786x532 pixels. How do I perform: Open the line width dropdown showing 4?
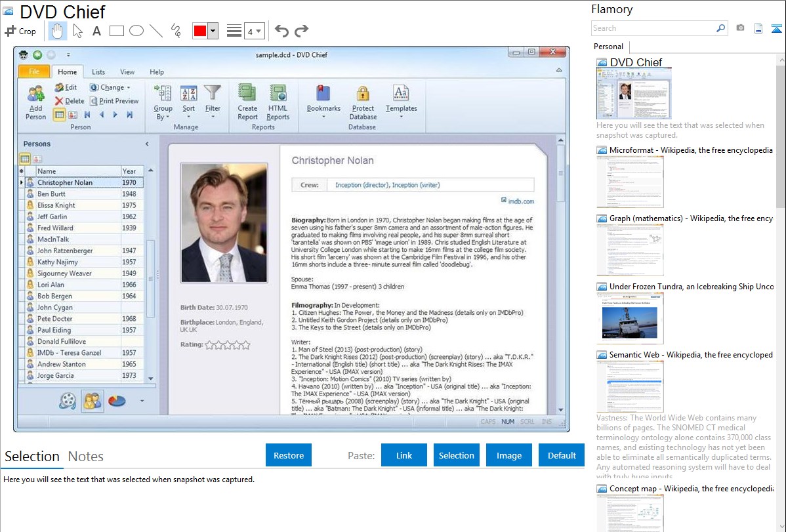254,31
